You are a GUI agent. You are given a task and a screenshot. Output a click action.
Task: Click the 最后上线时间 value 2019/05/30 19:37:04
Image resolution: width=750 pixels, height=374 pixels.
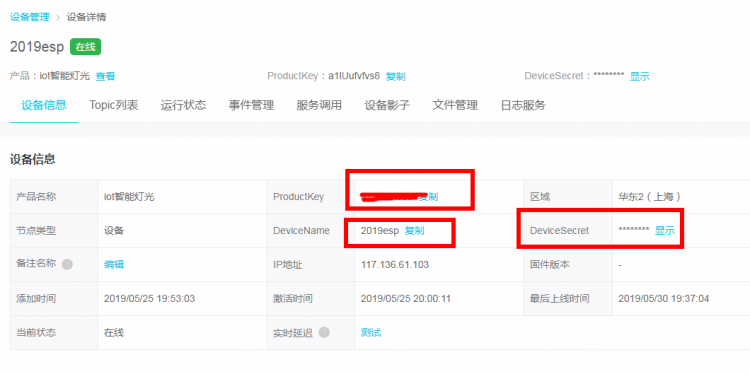coord(663,299)
